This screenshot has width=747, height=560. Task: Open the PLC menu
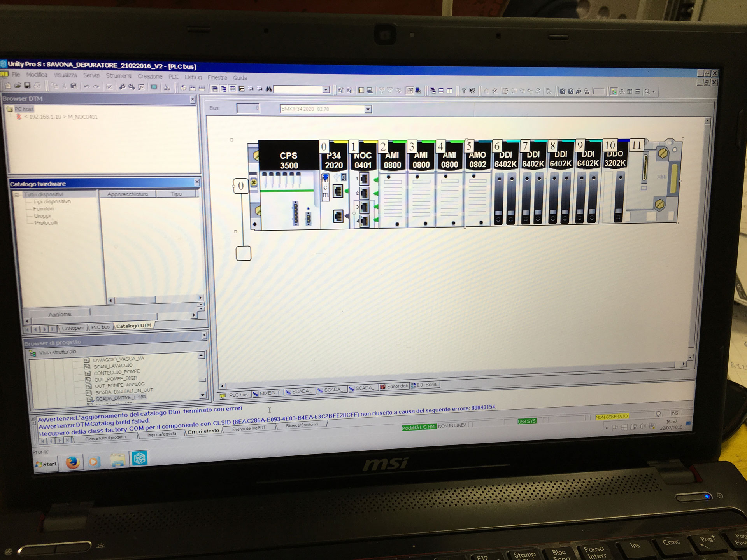(x=173, y=77)
